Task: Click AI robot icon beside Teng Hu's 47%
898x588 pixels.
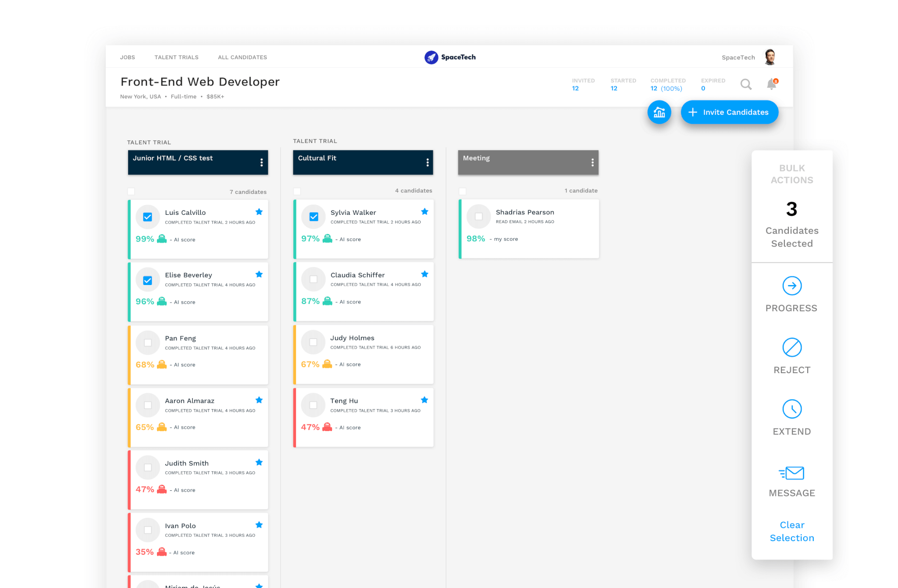Action: click(327, 427)
